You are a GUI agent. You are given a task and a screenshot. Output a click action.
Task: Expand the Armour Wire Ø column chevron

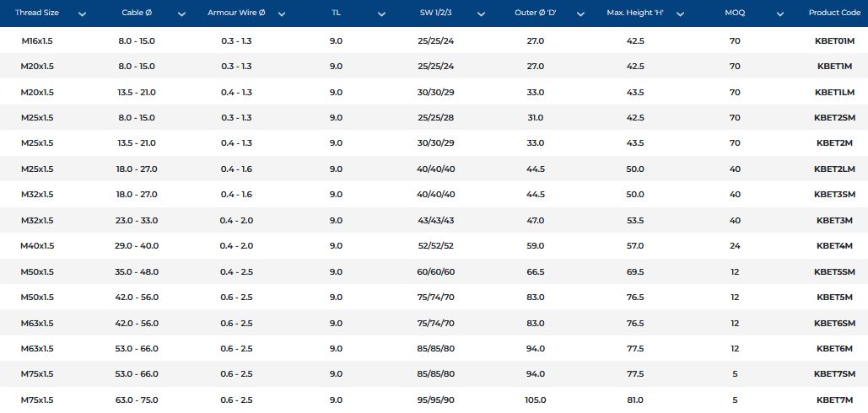281,14
